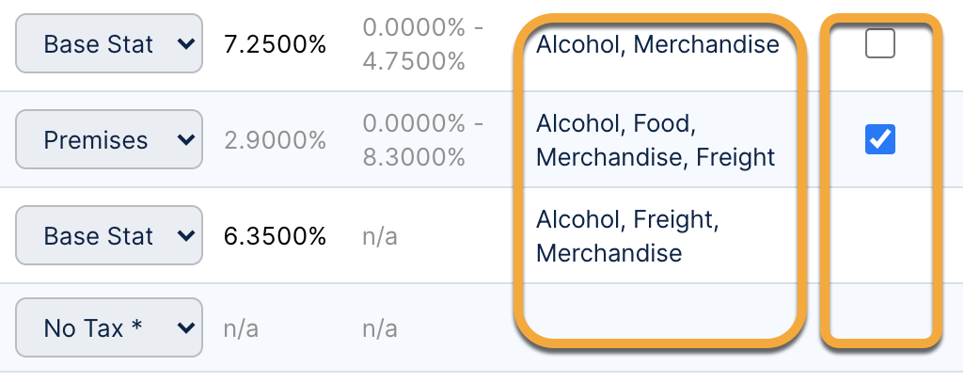Select the "Alcohol, Food, Merchandise, Freight" cell
Screen dimensions: 980x382
656,140
